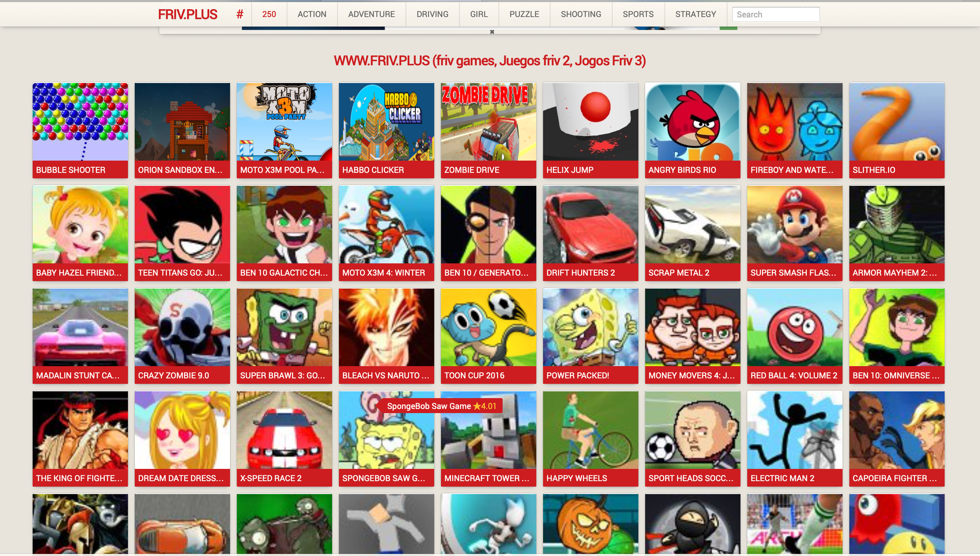This screenshot has height=556, width=980.
Task: Launch the Slither.io game
Action: [897, 130]
